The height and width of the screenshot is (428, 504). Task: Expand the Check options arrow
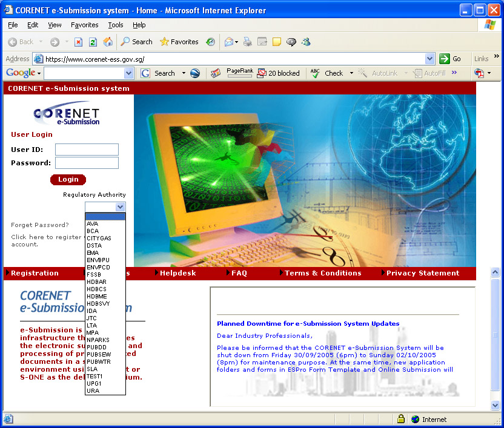point(351,73)
